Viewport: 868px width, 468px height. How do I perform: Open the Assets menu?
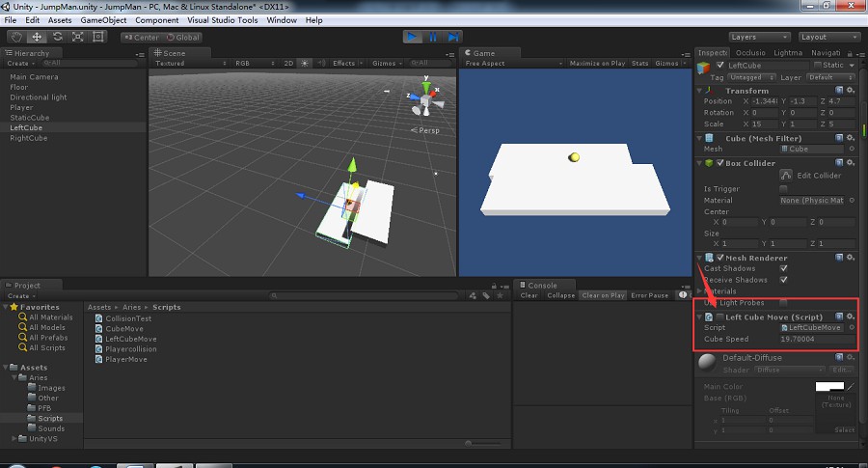coord(60,20)
